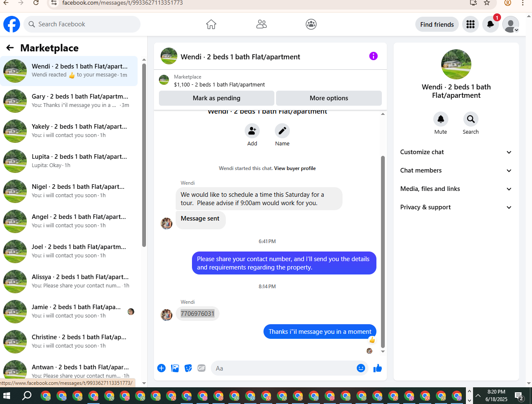
Task: Choose a GIF in the composer
Action: tap(202, 368)
